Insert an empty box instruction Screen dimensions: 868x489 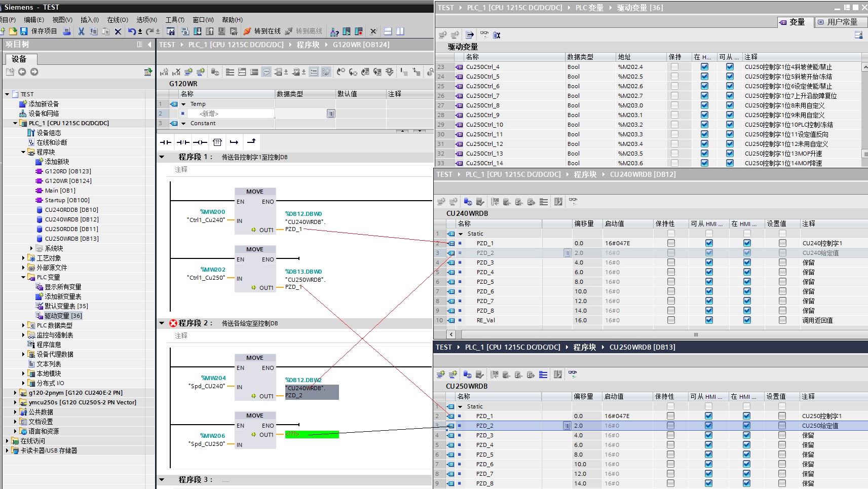click(x=217, y=142)
